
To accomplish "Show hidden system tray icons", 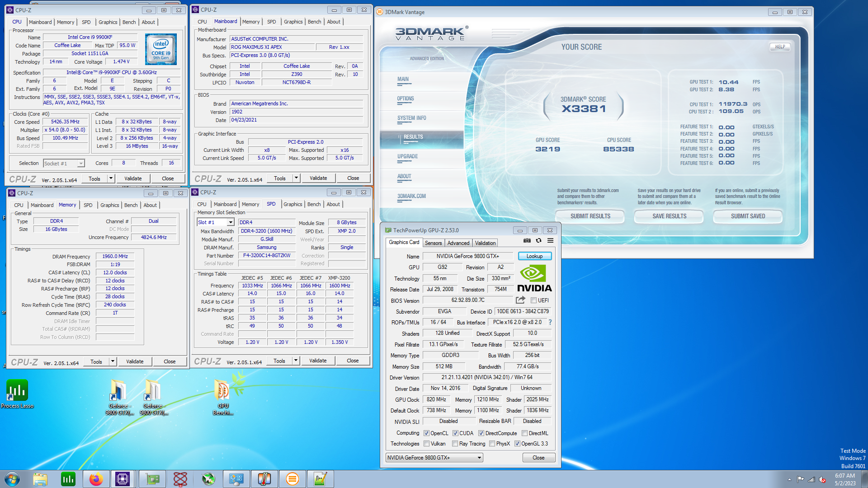I will click(x=789, y=479).
